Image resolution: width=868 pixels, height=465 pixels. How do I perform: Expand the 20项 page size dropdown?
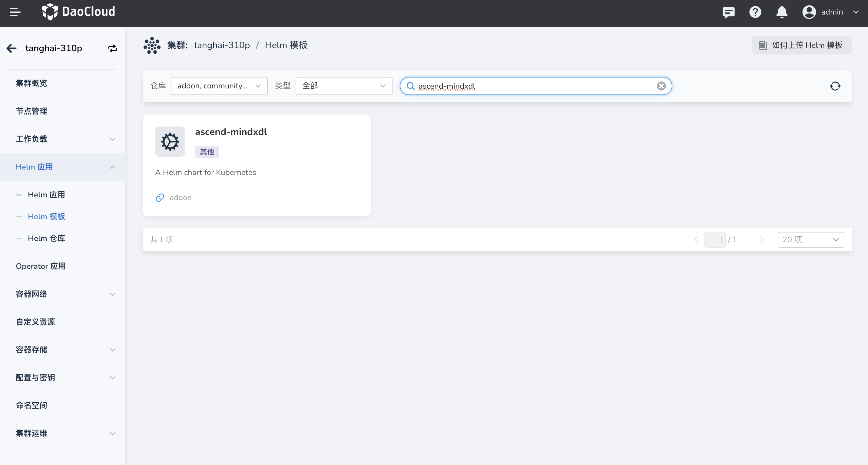(x=810, y=239)
